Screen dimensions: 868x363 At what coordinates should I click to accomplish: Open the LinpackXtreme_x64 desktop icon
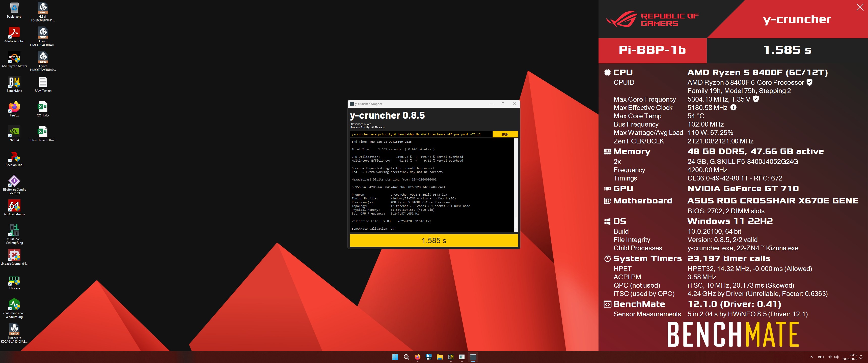click(x=14, y=257)
